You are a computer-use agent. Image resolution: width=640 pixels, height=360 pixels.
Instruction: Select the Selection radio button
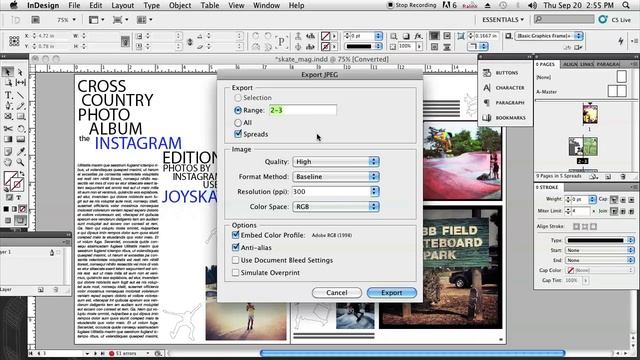tap(238, 98)
